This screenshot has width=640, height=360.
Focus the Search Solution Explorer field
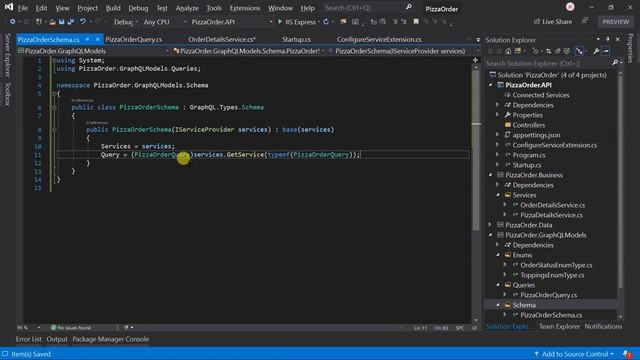548,63
